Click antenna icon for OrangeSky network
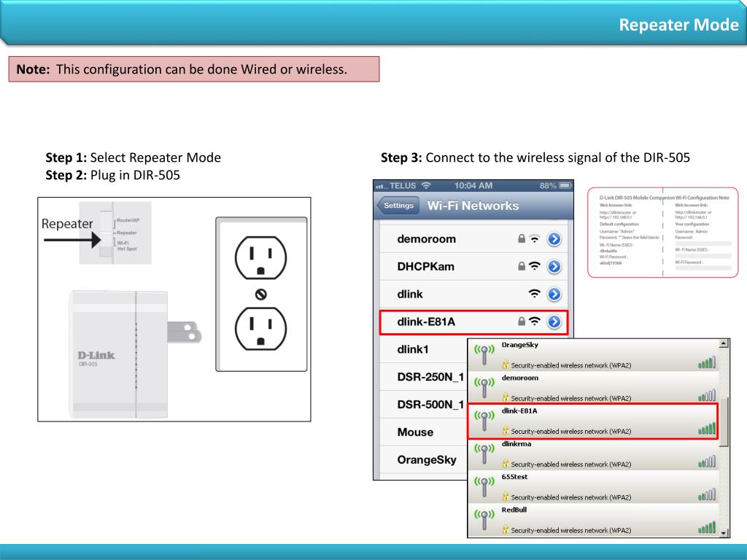The image size is (747, 560). (x=484, y=355)
